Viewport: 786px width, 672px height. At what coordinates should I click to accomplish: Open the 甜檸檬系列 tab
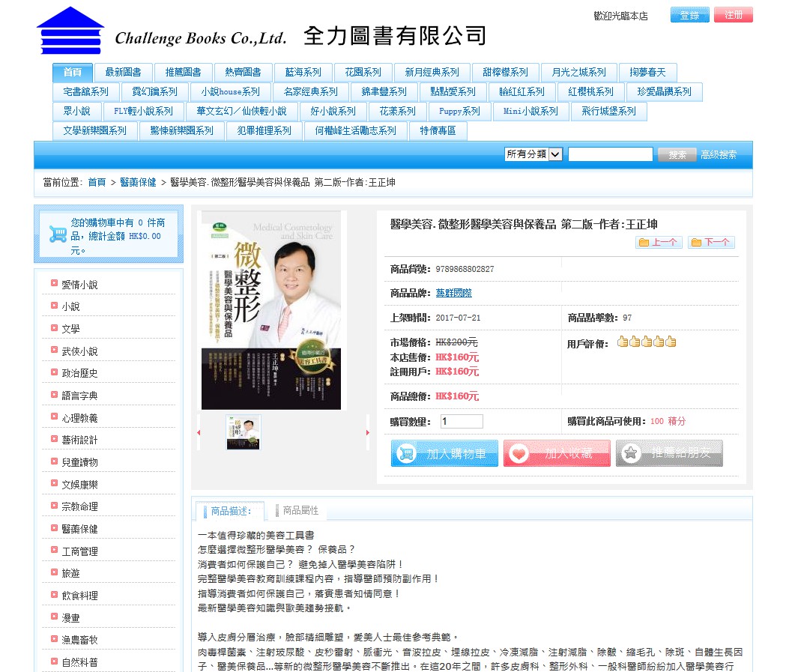[505, 73]
